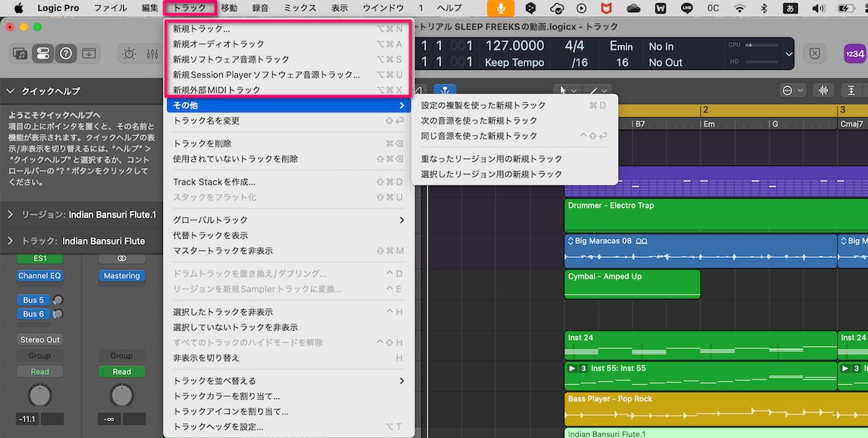This screenshot has width=868, height=438.
Task: Expand the リージョン Indian Bansuri Flute.1 section
Action: click(11, 214)
